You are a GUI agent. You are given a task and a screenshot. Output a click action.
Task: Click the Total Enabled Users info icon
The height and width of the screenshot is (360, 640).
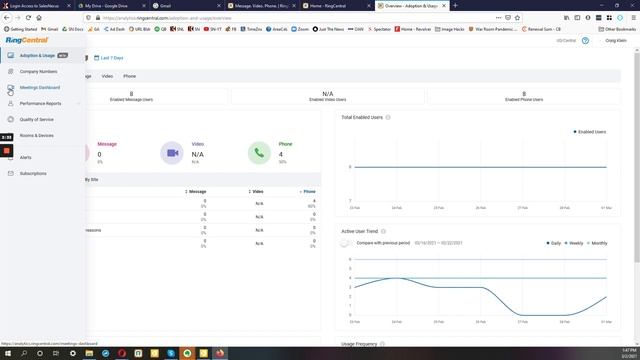point(388,118)
